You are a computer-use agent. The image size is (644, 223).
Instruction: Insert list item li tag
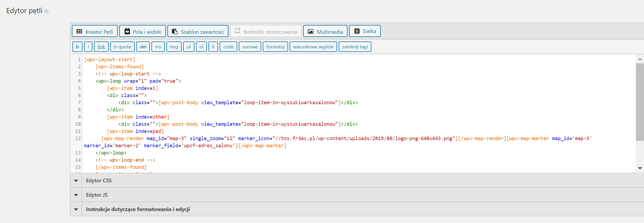click(x=213, y=47)
